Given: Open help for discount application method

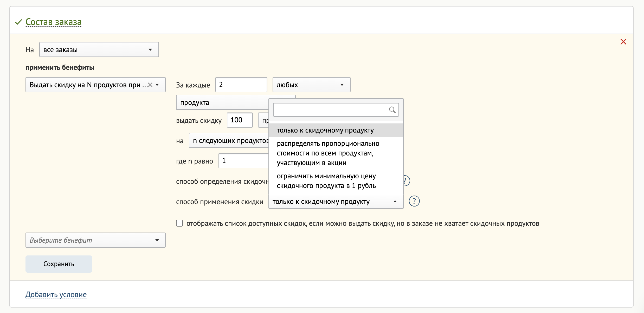Looking at the screenshot, I should [414, 201].
